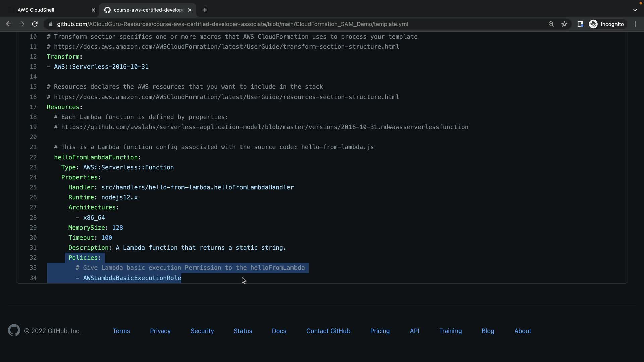Click the GitHub logo in footer

point(14,330)
